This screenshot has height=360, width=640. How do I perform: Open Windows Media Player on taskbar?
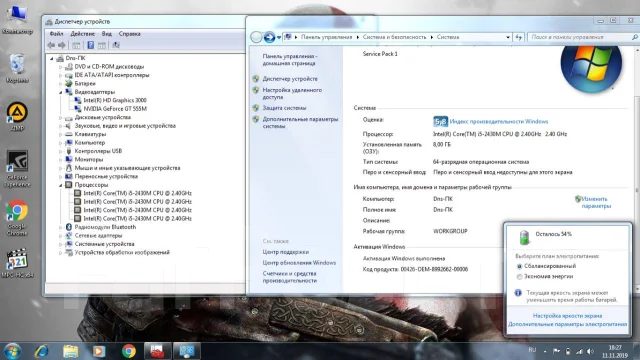[x=99, y=351]
